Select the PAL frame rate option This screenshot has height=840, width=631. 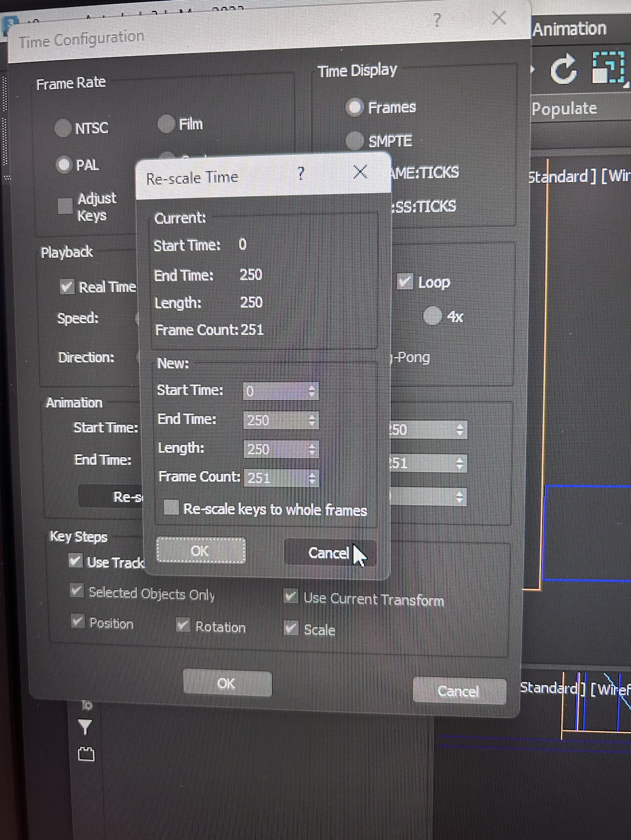pos(64,165)
